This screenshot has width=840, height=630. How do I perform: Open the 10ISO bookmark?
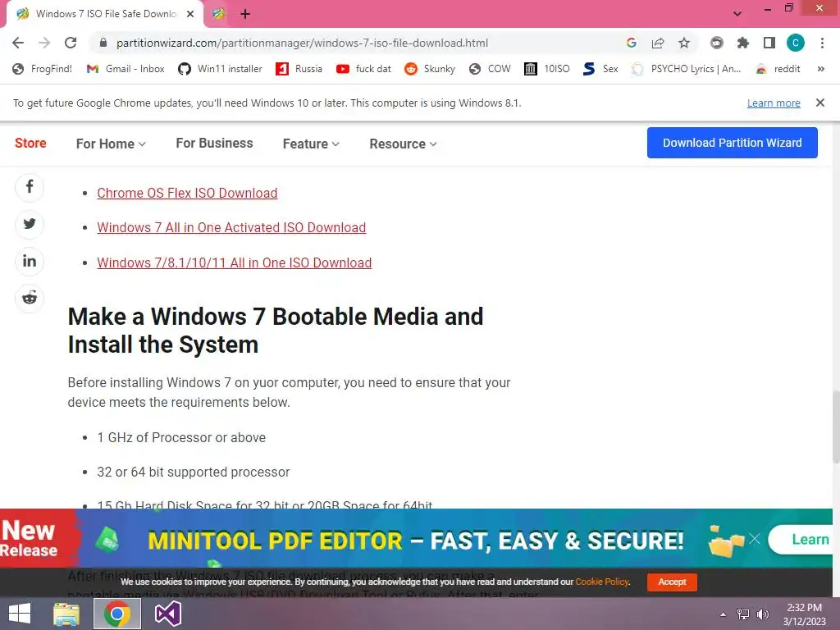pos(547,69)
